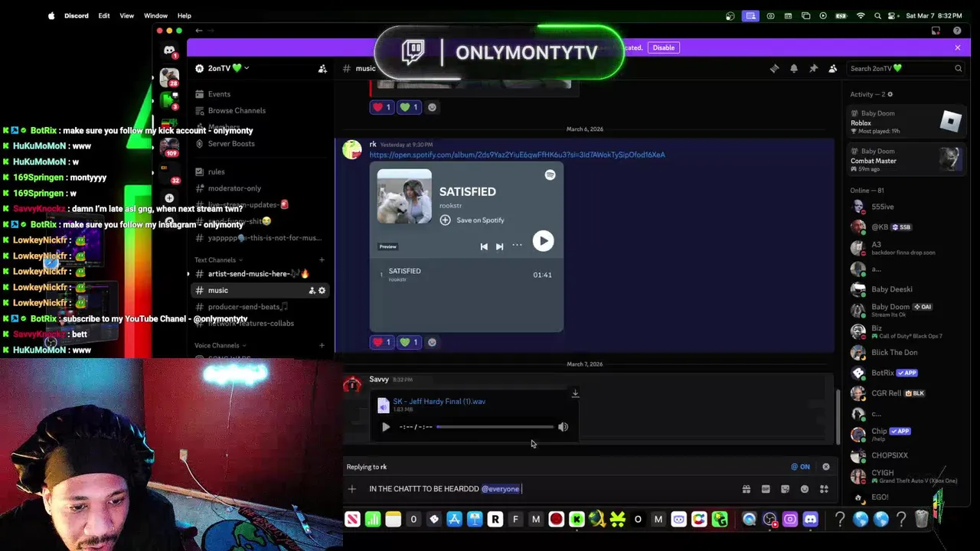Open Spotify embed more options dots
The width and height of the screenshot is (980, 551).
[x=518, y=246]
